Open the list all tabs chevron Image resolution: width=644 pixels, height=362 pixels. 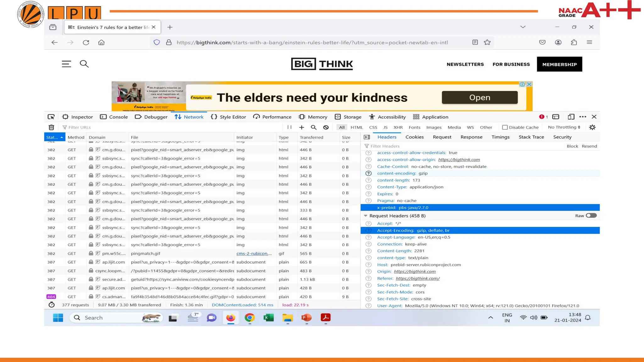523,27
